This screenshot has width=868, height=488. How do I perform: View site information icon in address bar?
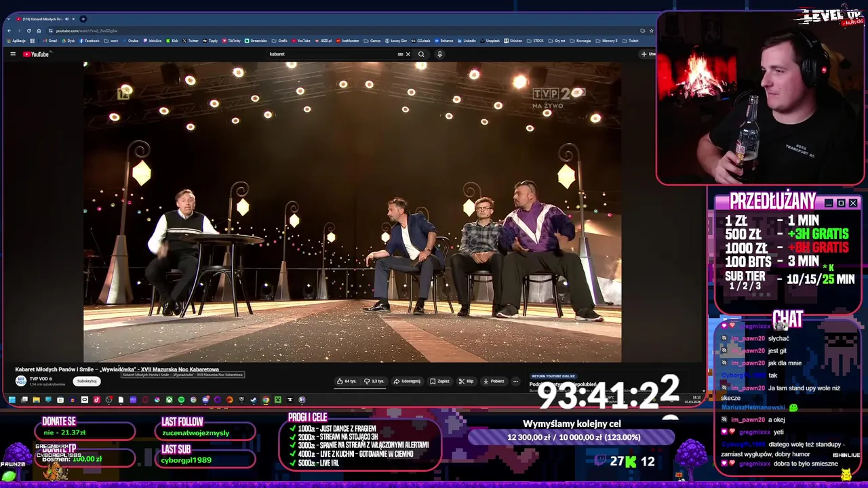(x=50, y=30)
